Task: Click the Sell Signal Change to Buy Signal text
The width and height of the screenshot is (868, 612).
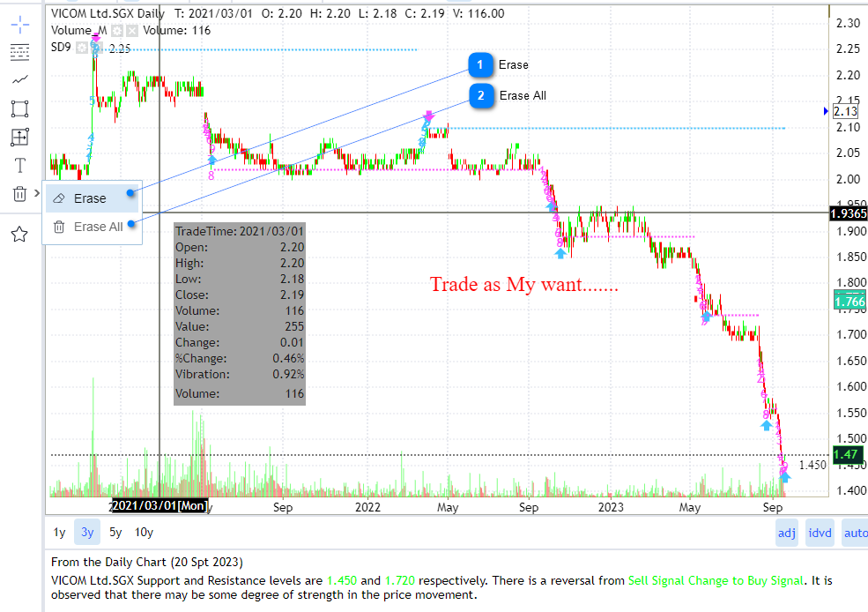Action: (x=716, y=580)
